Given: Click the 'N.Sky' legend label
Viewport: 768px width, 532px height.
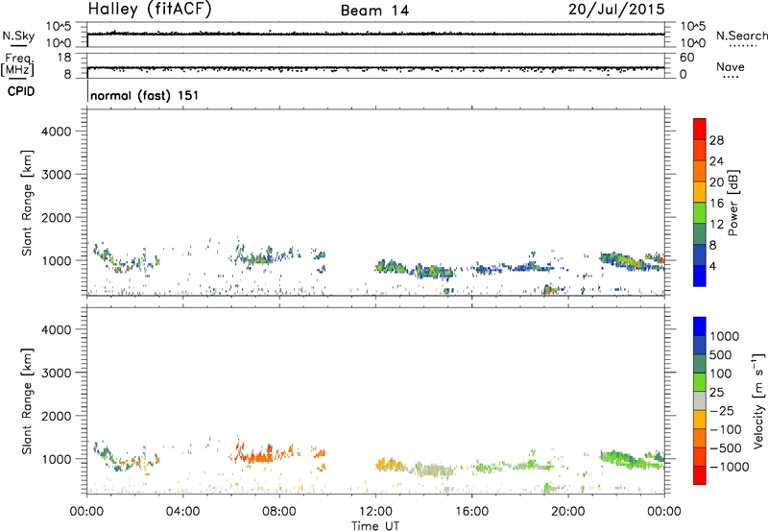Looking at the screenshot, I should pyautogui.click(x=18, y=36).
